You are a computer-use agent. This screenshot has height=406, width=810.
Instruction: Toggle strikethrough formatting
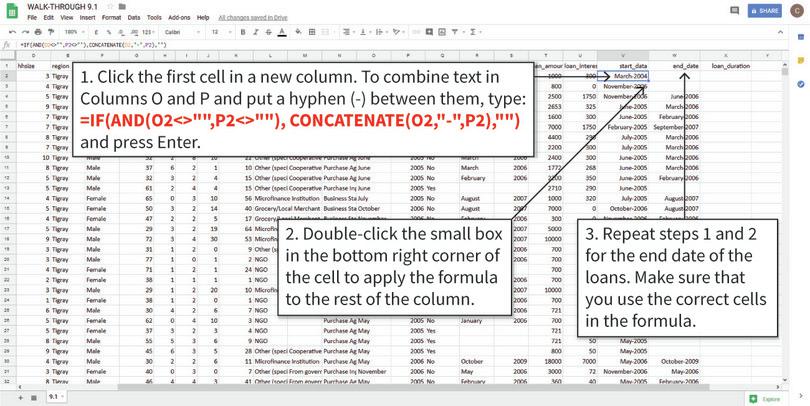269,32
